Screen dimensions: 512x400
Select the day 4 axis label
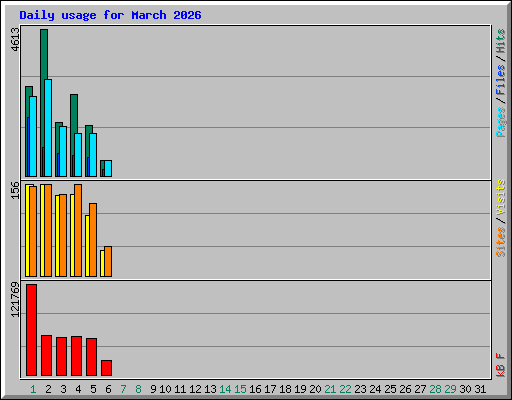coord(78,389)
